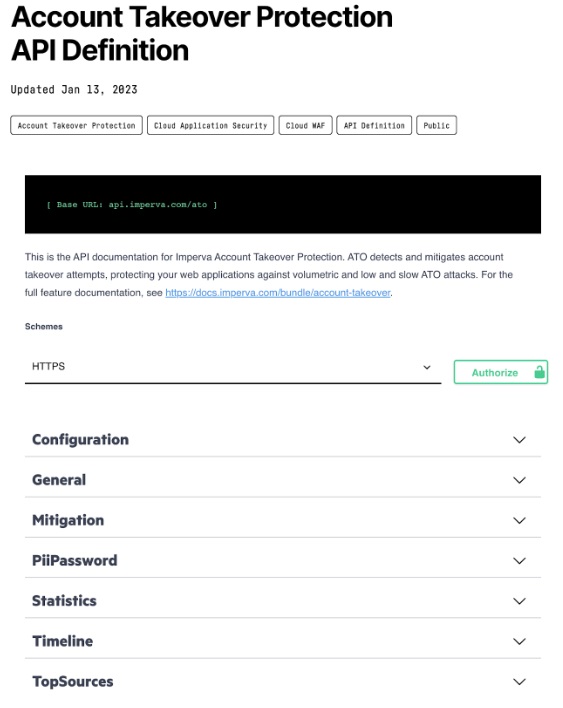Expand the Configuration section chevron
563x708 pixels.
(x=519, y=440)
